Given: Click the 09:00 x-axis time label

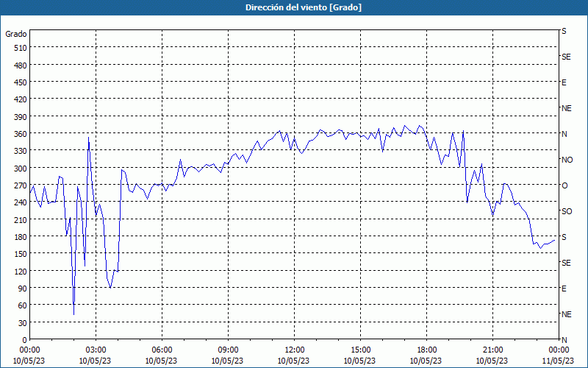Looking at the screenshot, I should click(228, 350).
